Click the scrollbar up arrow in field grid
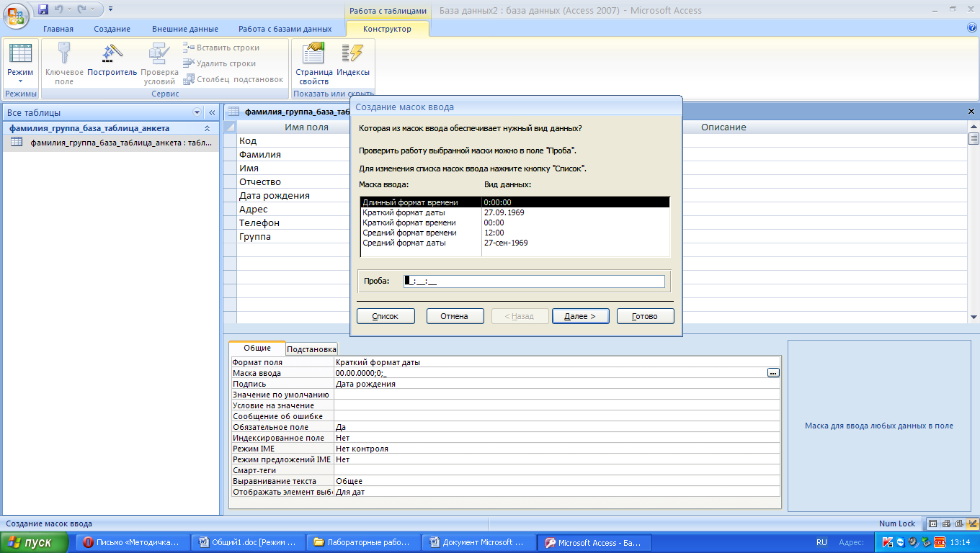Viewport: 980px width, 553px height. click(x=974, y=127)
